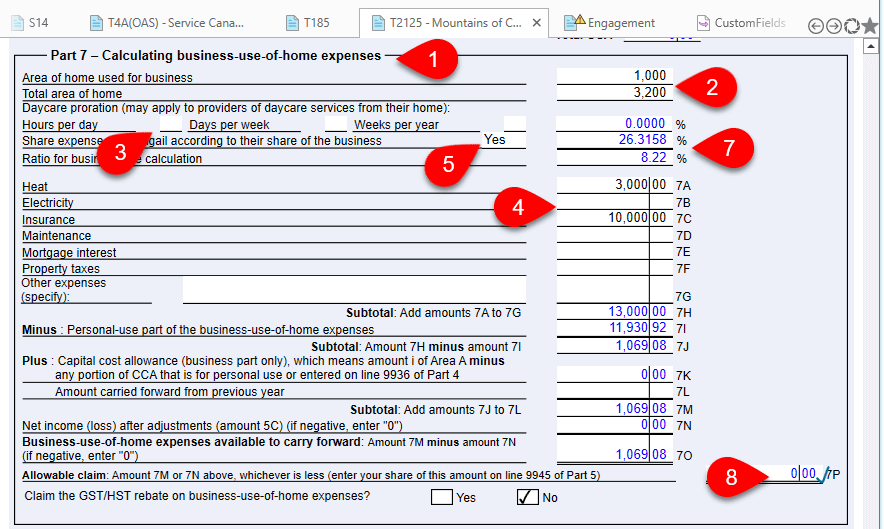Viewport: 884px width, 529px height.
Task: Click the S14 tab document icon
Action: tap(17, 23)
